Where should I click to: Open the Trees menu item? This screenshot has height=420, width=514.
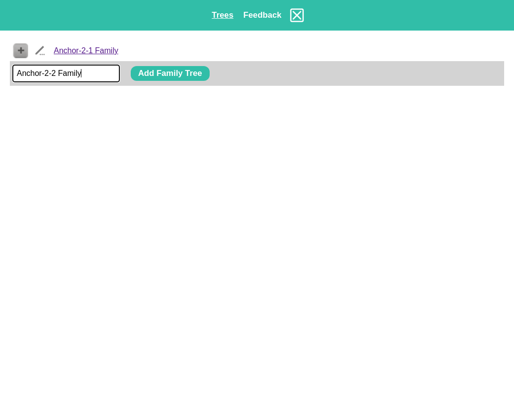tap(222, 15)
